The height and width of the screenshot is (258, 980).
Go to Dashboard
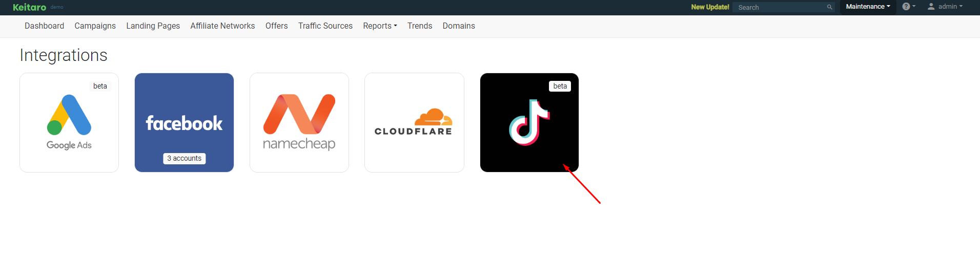(45, 26)
